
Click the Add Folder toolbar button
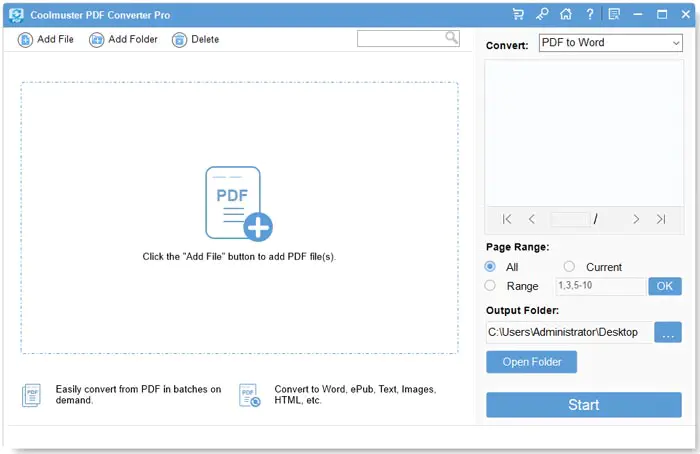tap(123, 40)
